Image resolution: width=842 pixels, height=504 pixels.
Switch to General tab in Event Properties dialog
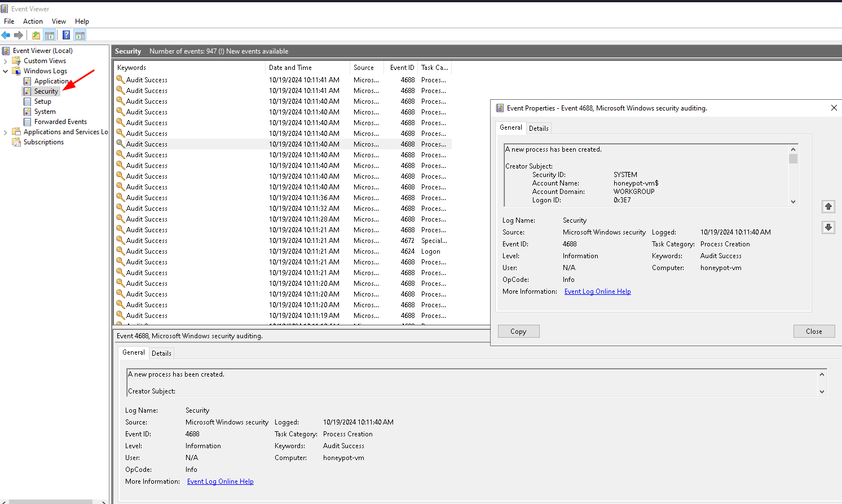point(511,127)
